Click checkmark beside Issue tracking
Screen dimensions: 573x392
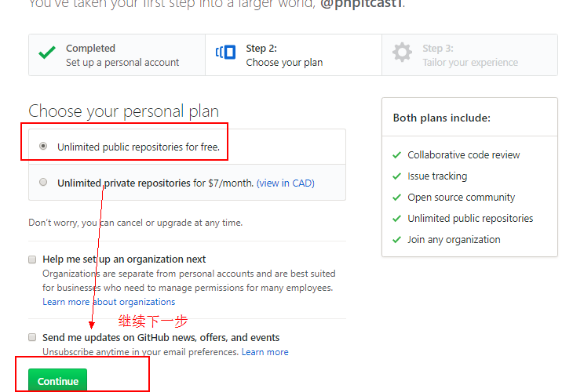pos(396,176)
